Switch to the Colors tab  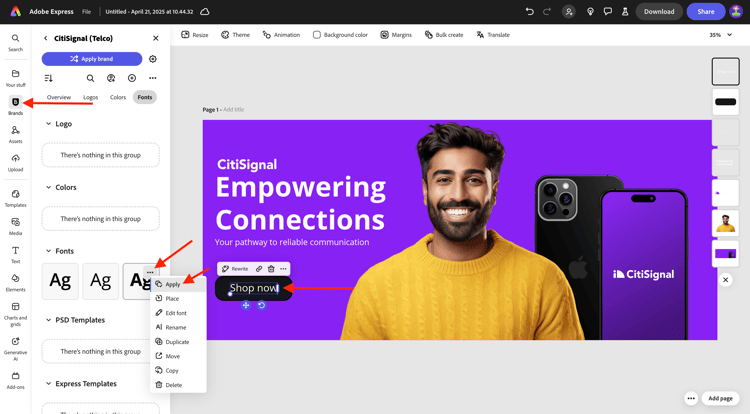pos(118,97)
